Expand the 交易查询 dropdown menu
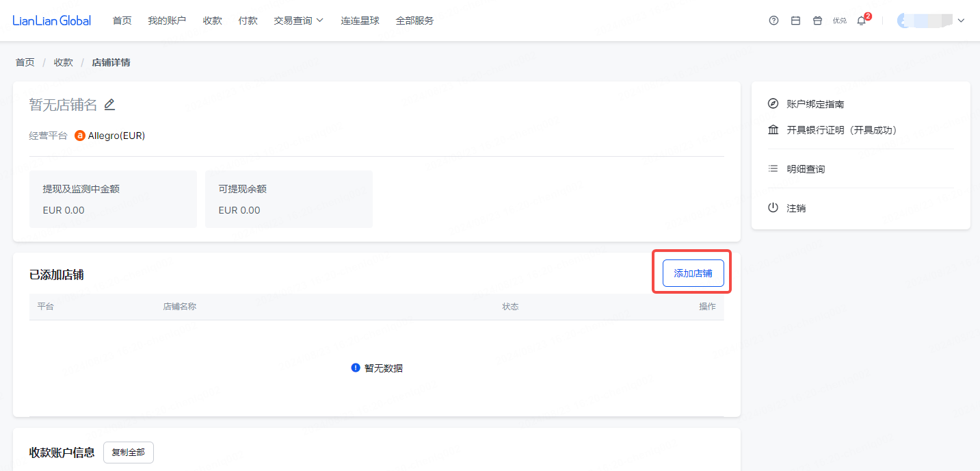 click(x=298, y=21)
